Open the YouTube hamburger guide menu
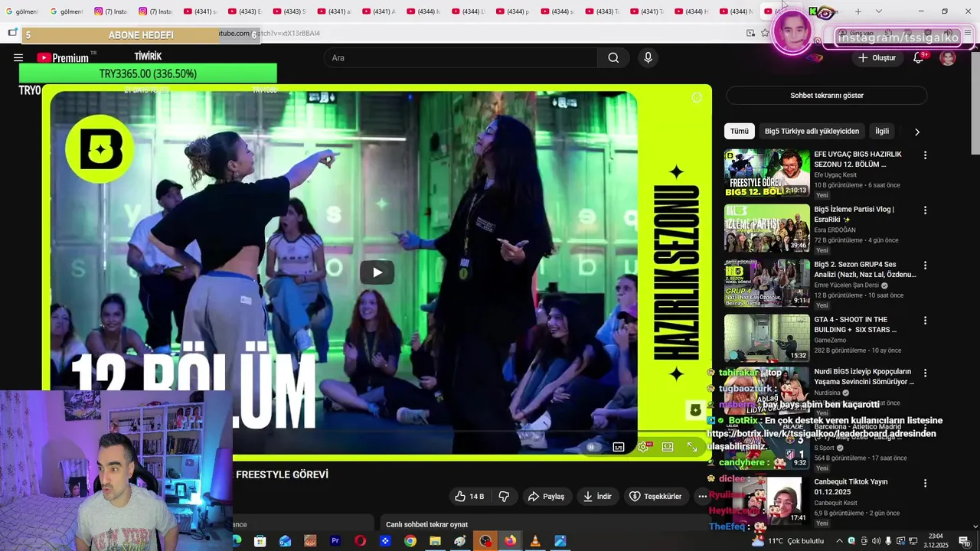This screenshot has height=551, width=980. click(x=18, y=57)
